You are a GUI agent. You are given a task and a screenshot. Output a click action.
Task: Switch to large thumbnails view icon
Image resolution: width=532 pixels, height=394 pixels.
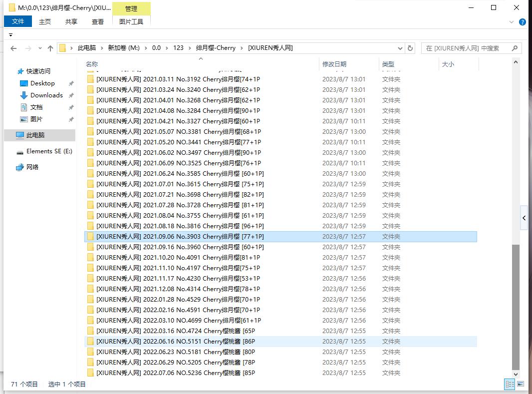(521, 384)
